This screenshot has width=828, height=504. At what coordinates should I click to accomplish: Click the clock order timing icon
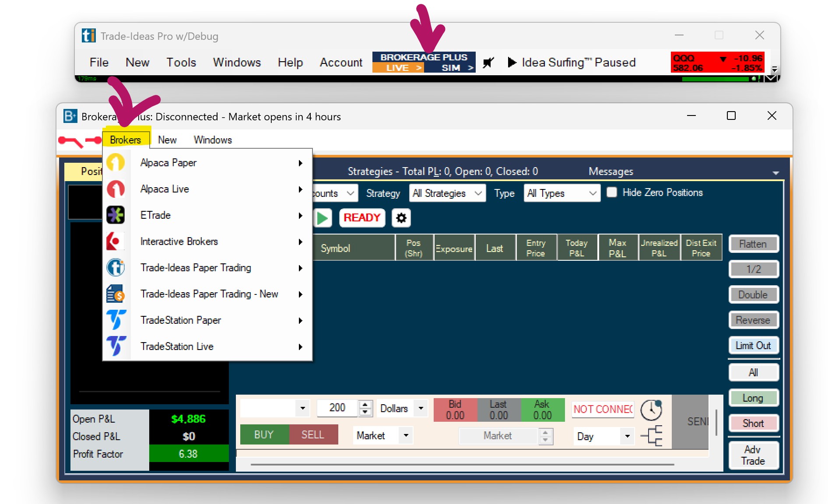[x=651, y=409]
